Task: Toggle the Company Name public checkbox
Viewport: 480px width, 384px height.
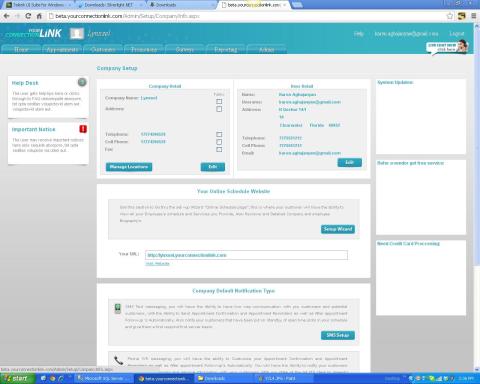Action: click(219, 101)
